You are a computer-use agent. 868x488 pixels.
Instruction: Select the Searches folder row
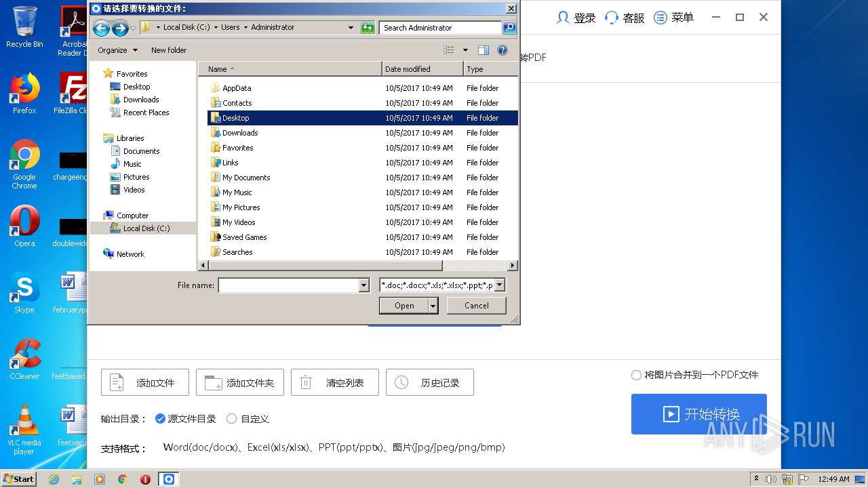click(363, 252)
